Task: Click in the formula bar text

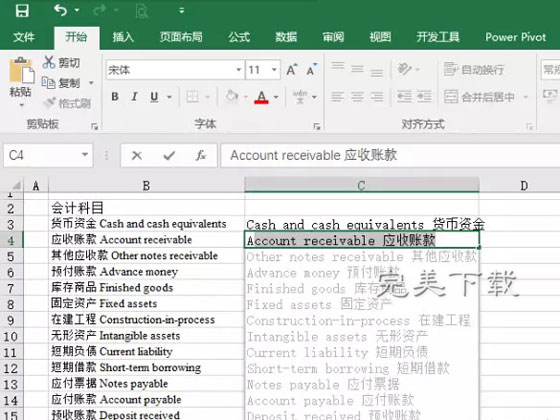Action: point(314,155)
